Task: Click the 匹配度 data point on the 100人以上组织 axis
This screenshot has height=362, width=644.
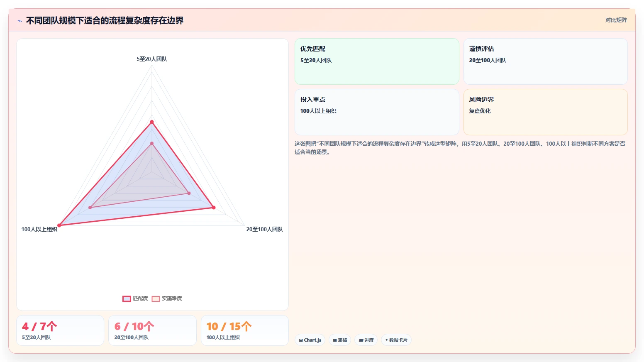Action: point(59,225)
